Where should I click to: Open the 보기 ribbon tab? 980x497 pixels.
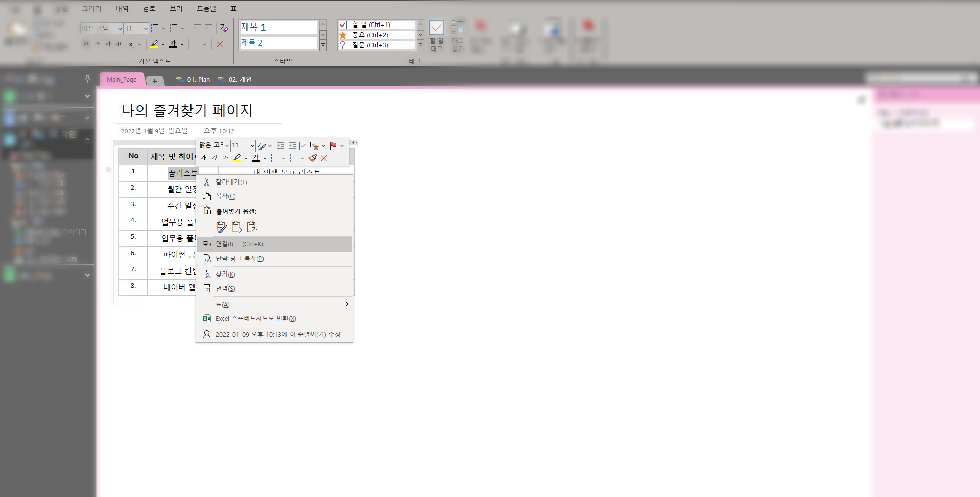coord(176,8)
